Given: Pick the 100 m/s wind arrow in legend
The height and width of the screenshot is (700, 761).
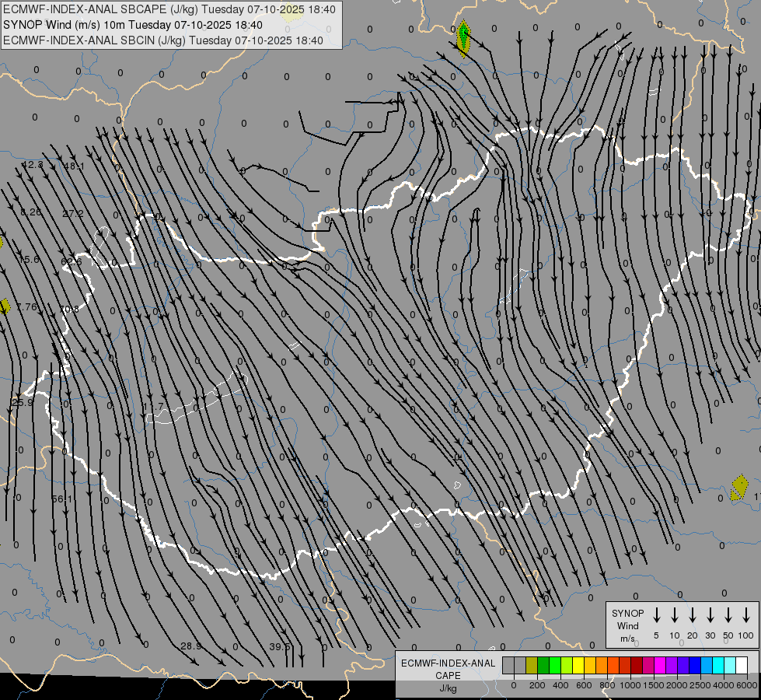Looking at the screenshot, I should [746, 616].
